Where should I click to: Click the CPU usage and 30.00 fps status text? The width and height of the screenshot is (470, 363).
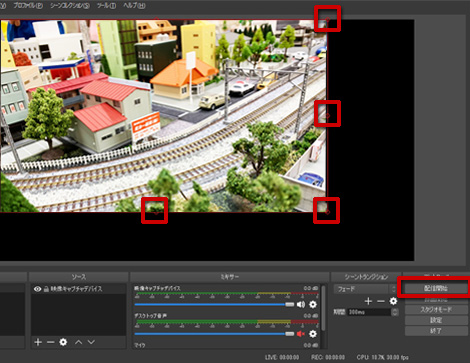pos(382,357)
